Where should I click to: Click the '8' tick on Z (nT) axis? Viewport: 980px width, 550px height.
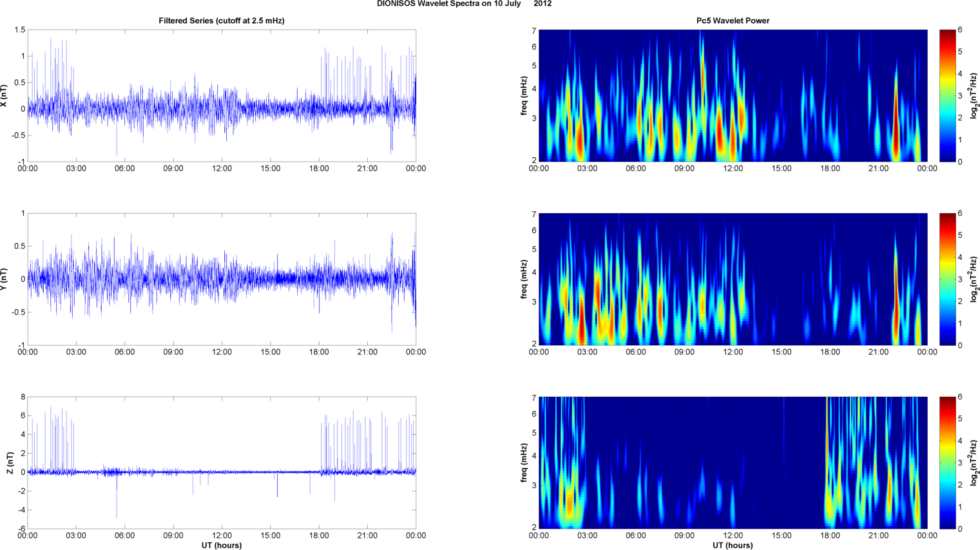23,397
